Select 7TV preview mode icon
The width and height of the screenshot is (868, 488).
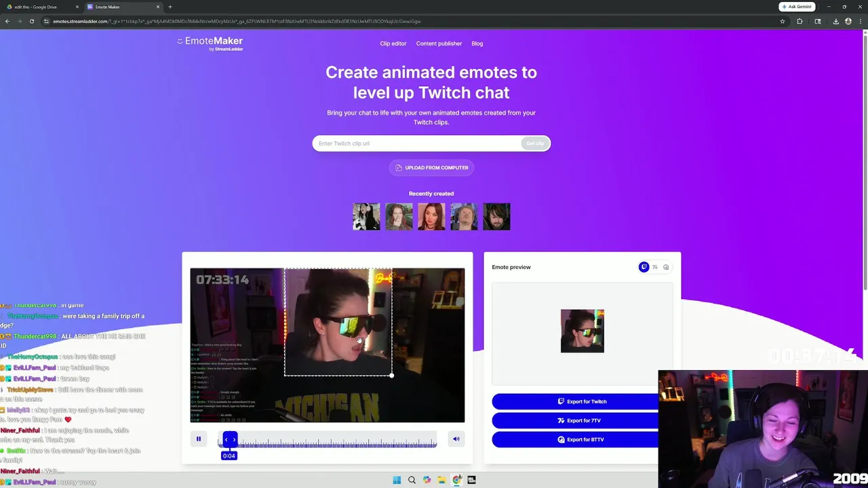coord(655,267)
